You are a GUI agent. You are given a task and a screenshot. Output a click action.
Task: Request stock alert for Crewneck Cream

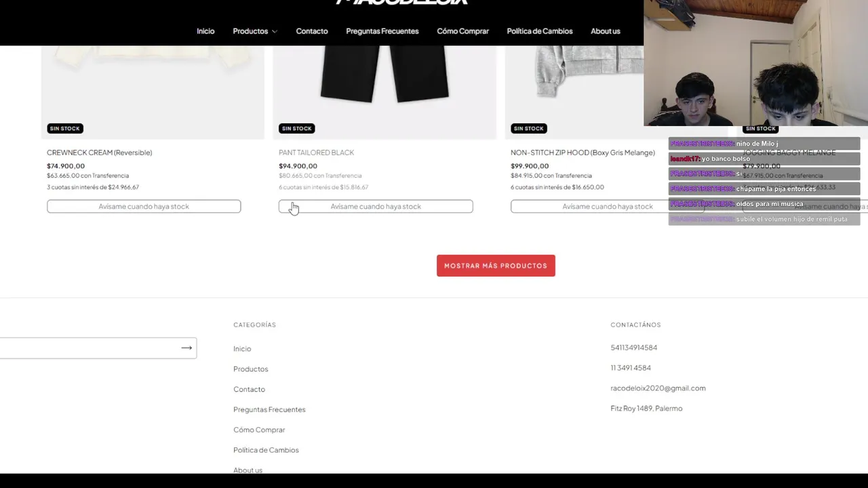coord(144,206)
